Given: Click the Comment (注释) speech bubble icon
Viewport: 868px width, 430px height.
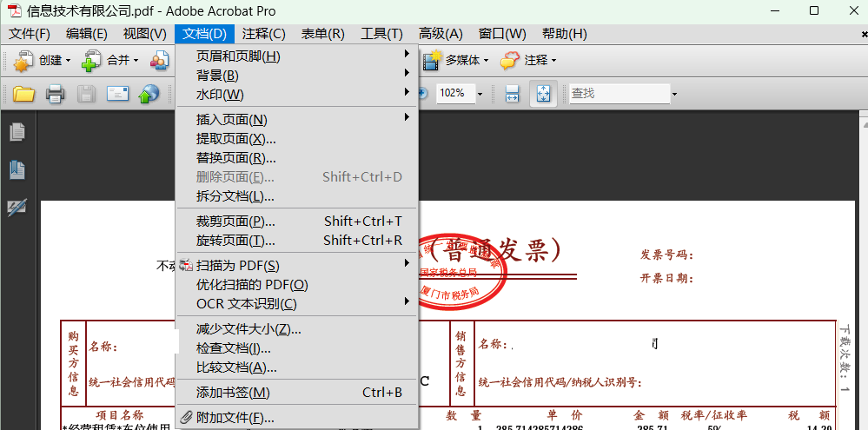Looking at the screenshot, I should tap(510, 60).
